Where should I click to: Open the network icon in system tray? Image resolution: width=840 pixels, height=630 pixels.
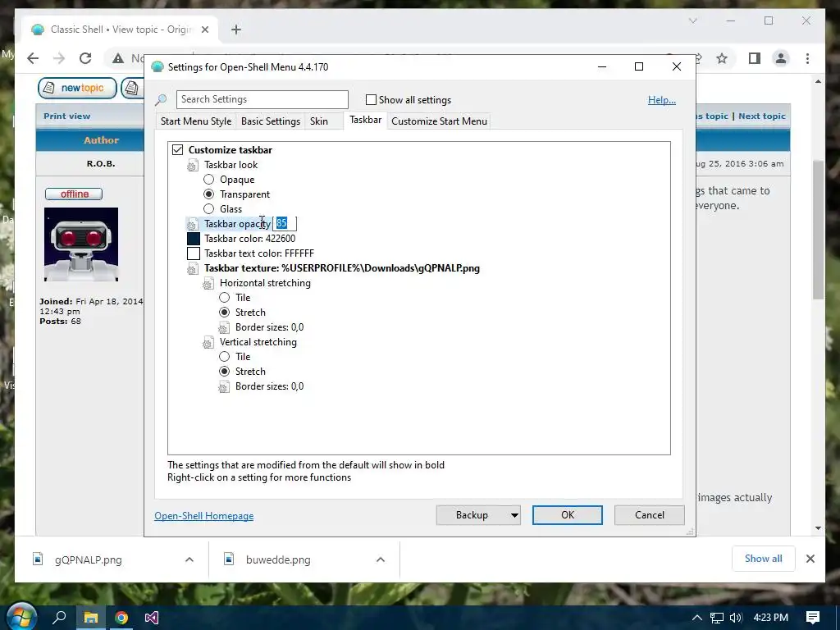point(716,618)
